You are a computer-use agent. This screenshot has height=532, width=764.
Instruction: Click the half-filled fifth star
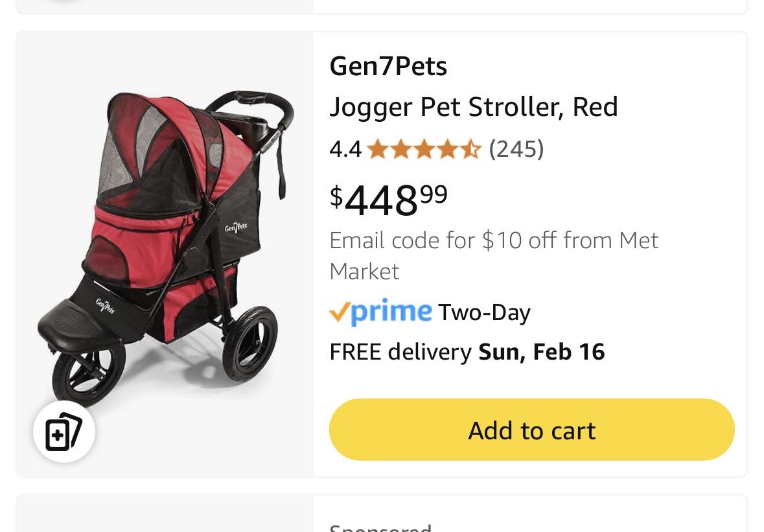tap(471, 148)
